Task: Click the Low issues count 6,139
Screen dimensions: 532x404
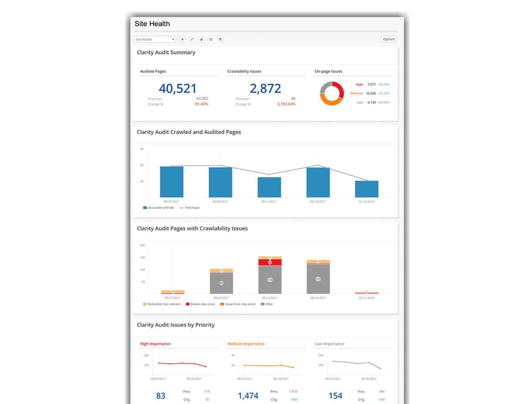Action: coord(371,102)
